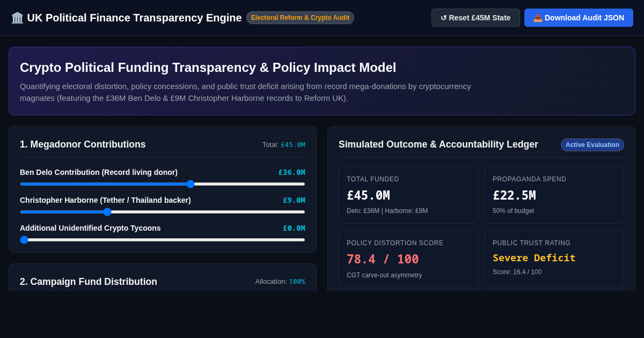Select the UK Political Finance Transparency Engine title
This screenshot has width=644, height=338.
[x=134, y=18]
